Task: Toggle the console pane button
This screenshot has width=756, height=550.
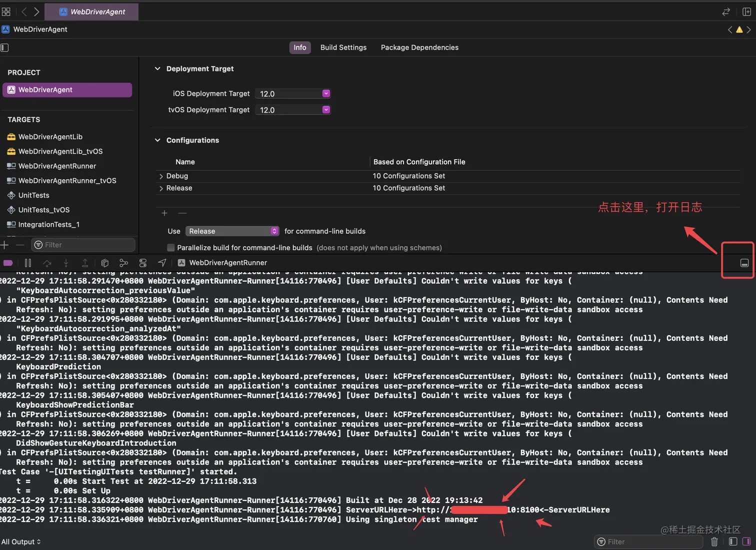Action: [746, 541]
